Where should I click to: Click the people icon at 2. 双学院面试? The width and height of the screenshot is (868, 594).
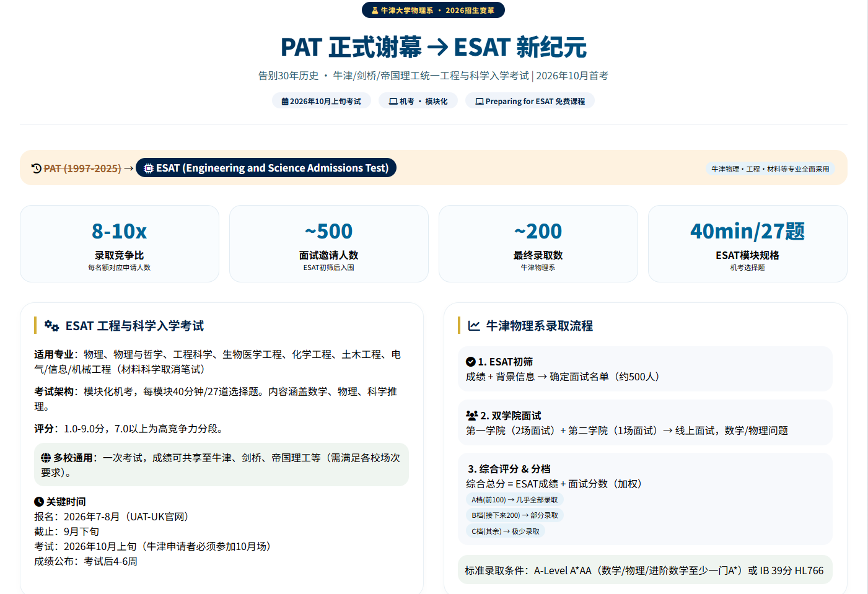(471, 416)
